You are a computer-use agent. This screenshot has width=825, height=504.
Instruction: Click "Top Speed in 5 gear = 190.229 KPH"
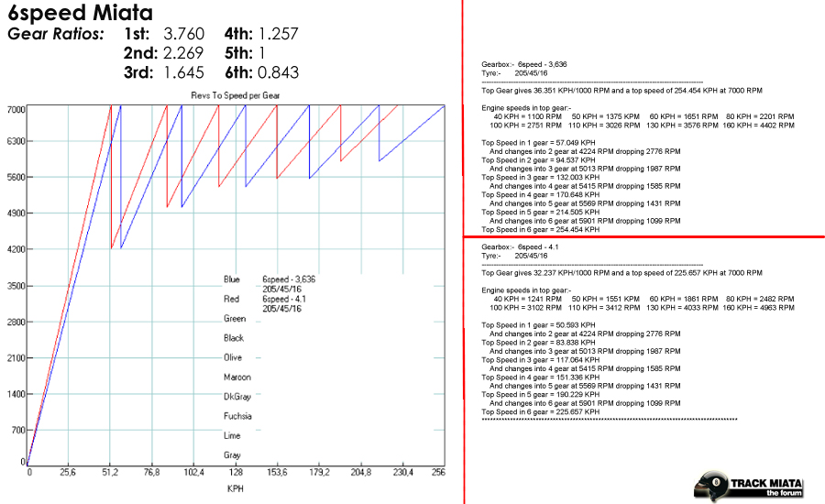coord(540,395)
